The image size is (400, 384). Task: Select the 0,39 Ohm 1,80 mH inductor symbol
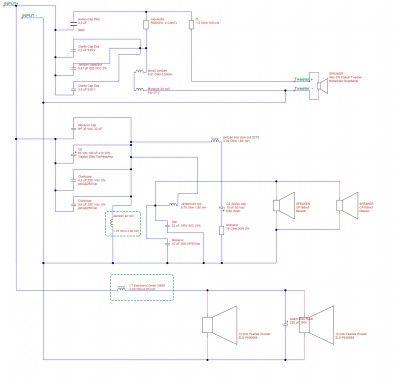[216, 141]
